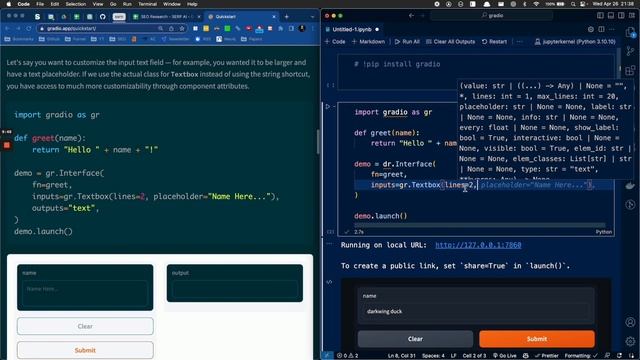
Task: Click Ln 8, Col 31 in status bar
Action: 401,356
